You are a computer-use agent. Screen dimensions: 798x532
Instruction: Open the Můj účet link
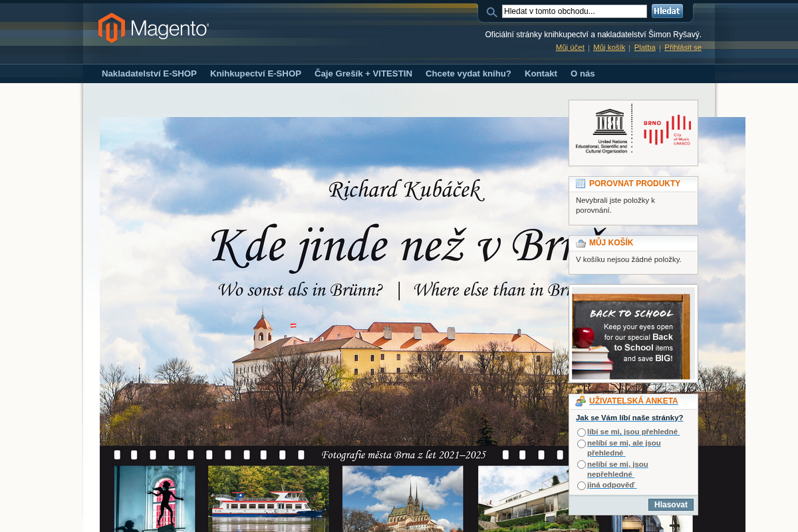[x=570, y=47]
